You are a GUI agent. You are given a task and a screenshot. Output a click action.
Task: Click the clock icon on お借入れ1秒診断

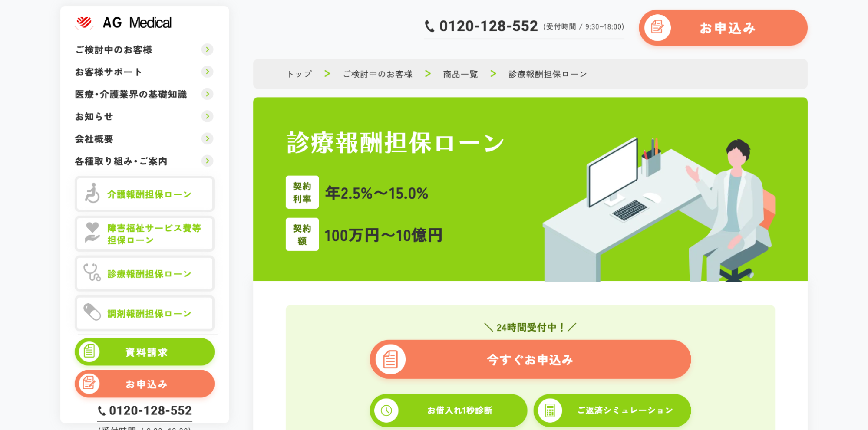pos(386,410)
